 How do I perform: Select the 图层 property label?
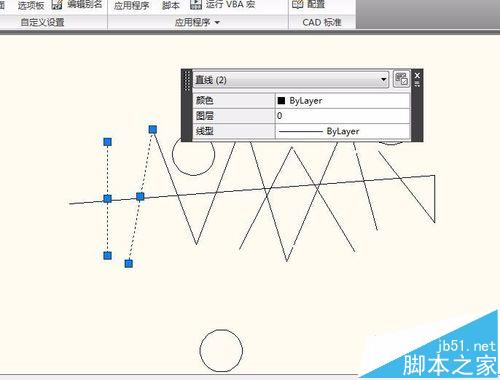pos(204,116)
